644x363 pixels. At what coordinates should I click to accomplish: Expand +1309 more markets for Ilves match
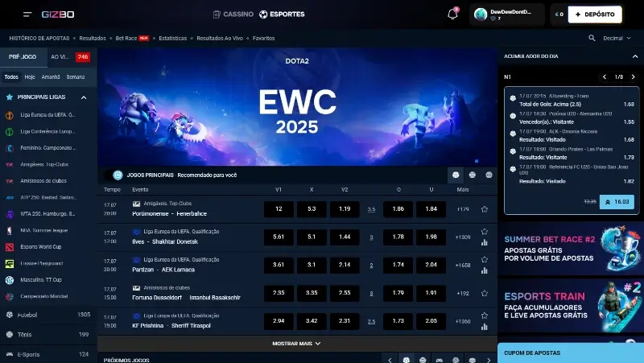(x=463, y=237)
